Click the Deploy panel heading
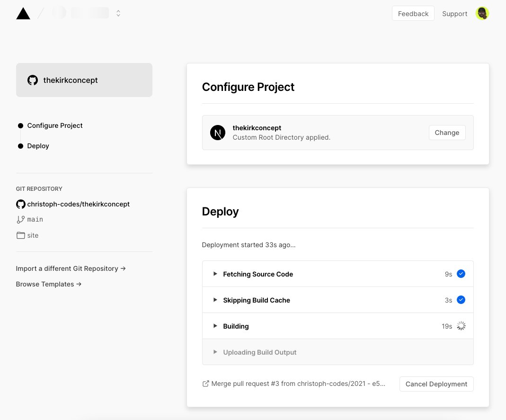The width and height of the screenshot is (506, 420). 220,212
